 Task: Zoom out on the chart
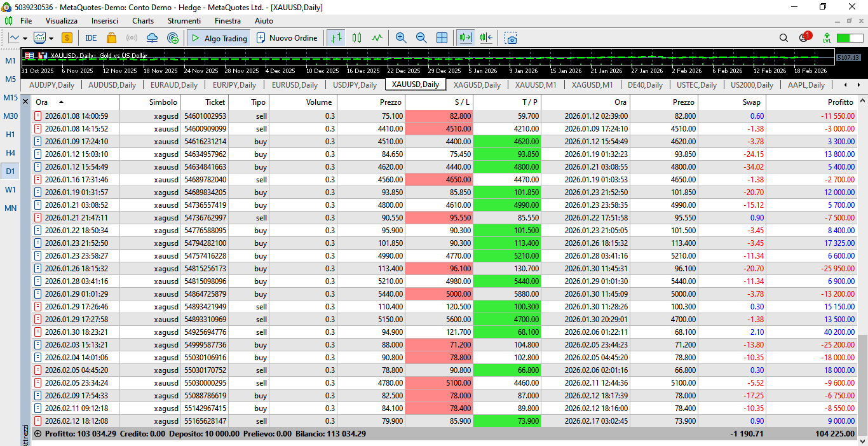point(421,38)
